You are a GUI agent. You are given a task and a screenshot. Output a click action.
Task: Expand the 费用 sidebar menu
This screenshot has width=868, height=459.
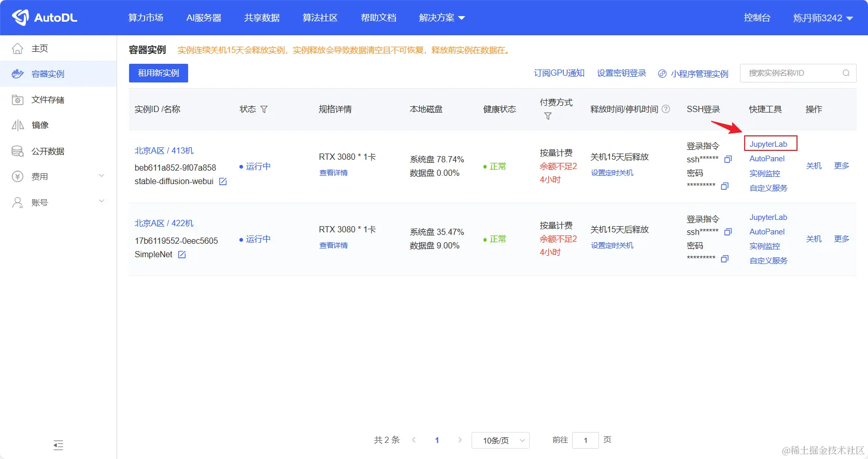(x=102, y=176)
